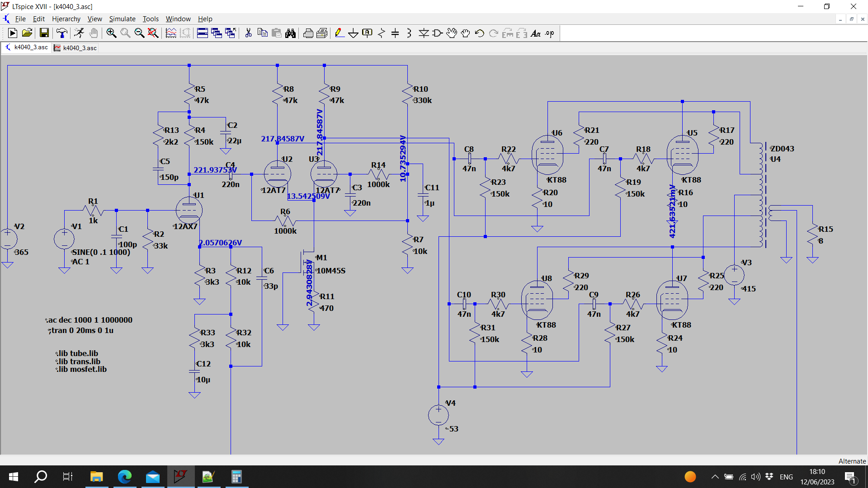Viewport: 868px width, 488px height.
Task: Click the '.ac dec 1000 1 1000000' directive
Action: tap(89, 320)
